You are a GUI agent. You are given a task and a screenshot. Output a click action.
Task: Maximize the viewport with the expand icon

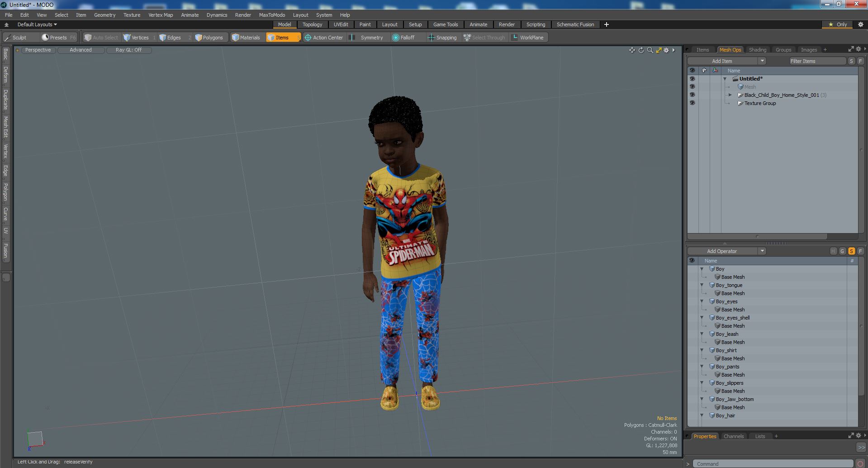pyautogui.click(x=659, y=50)
